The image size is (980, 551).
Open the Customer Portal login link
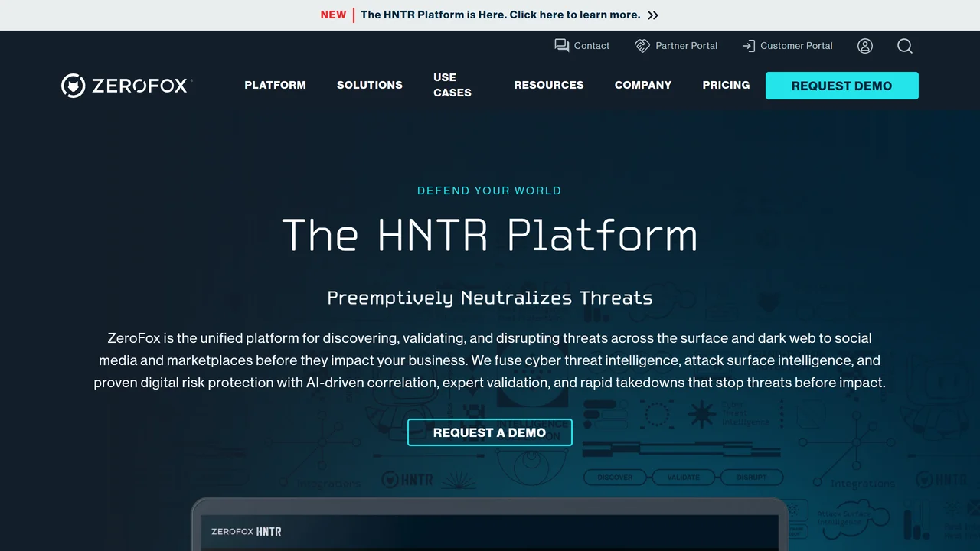(787, 46)
